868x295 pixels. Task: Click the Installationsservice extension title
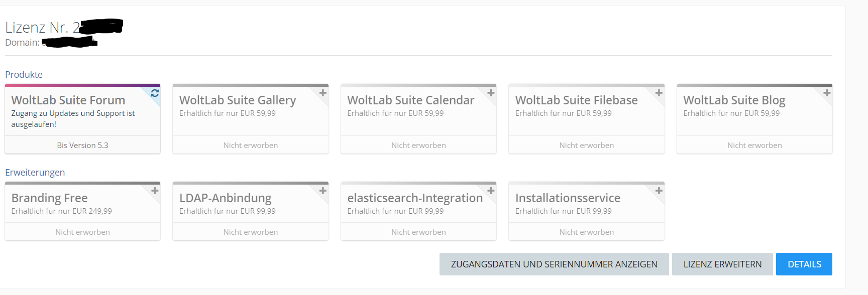568,198
